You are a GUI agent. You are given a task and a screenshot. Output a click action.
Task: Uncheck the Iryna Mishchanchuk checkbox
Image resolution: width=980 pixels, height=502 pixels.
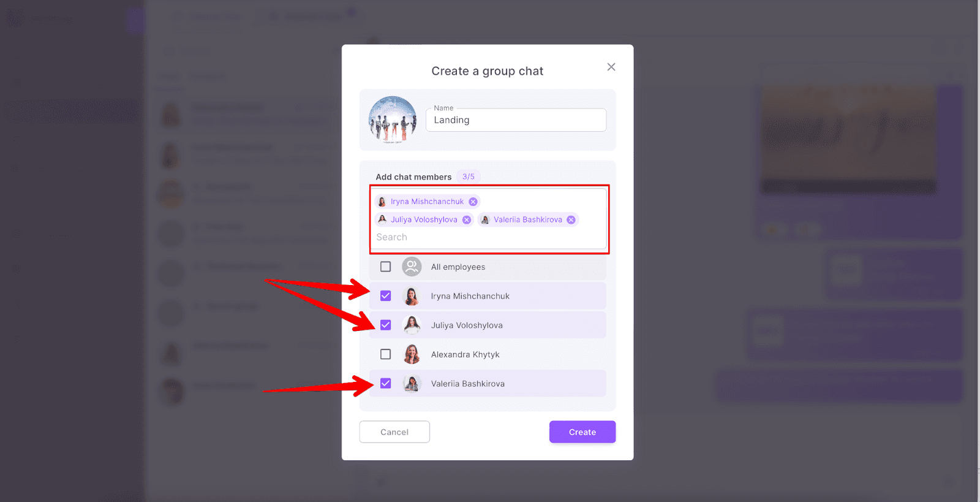click(x=385, y=296)
